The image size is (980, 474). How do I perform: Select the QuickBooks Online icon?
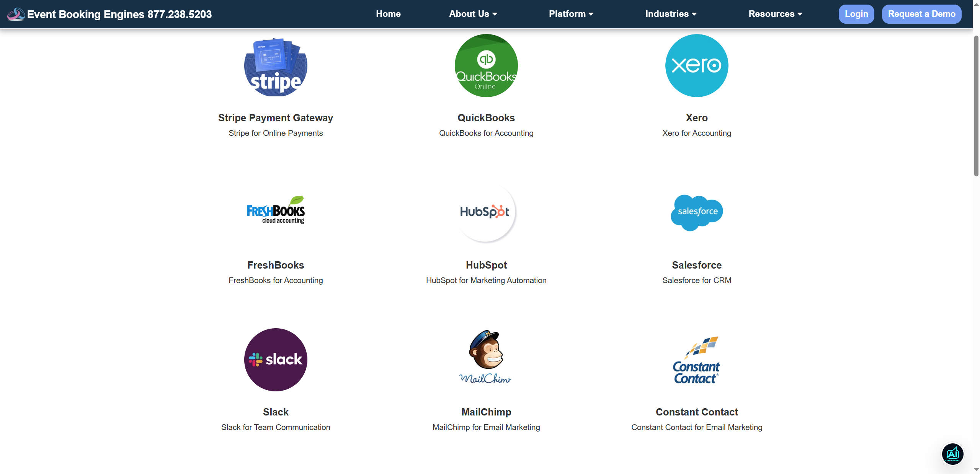tap(485, 65)
